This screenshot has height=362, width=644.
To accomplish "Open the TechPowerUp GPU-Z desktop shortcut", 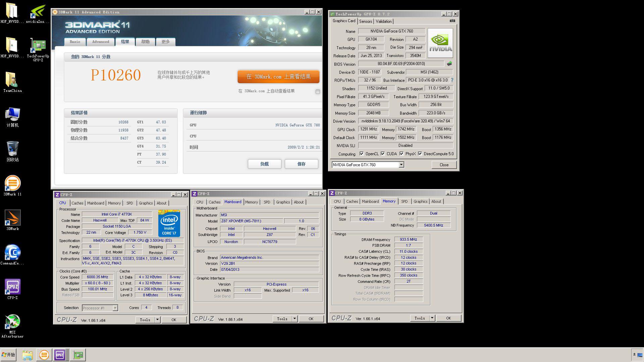I will pos(38,49).
